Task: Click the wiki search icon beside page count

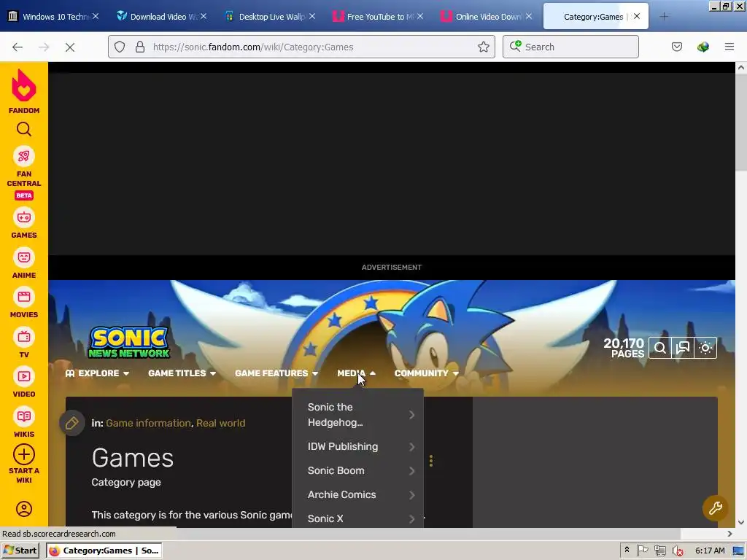Action: pyautogui.click(x=659, y=348)
